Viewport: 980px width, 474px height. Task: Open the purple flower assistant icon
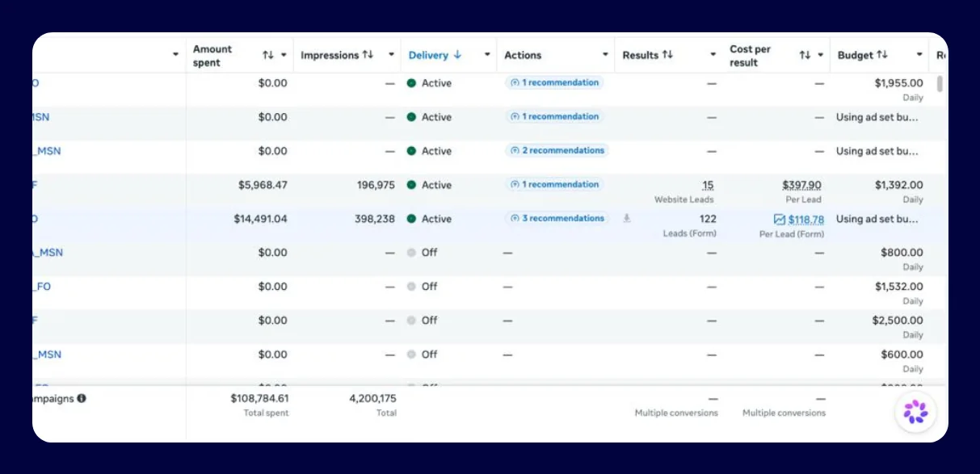(x=915, y=412)
